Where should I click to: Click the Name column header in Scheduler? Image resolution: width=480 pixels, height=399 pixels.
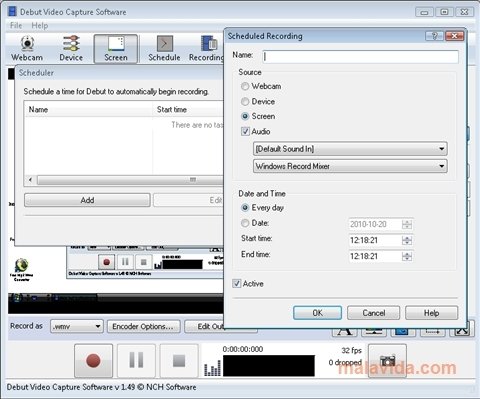pyautogui.click(x=88, y=109)
